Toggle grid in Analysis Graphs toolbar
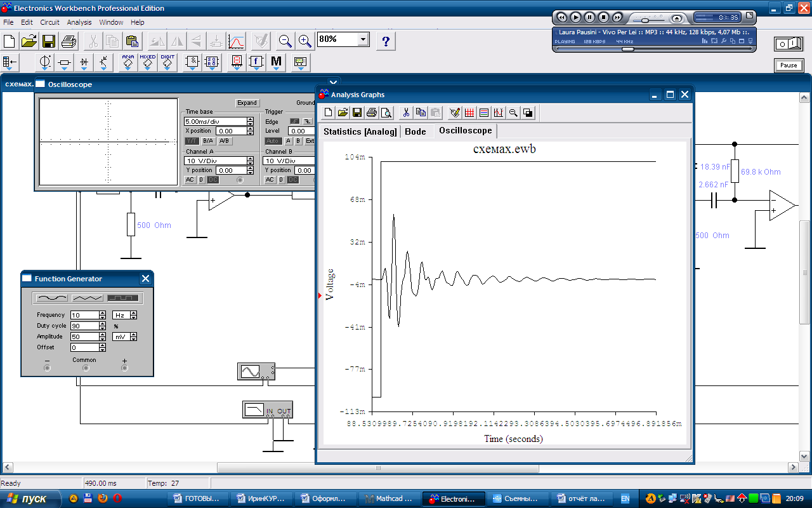The width and height of the screenshot is (812, 508). click(x=469, y=113)
